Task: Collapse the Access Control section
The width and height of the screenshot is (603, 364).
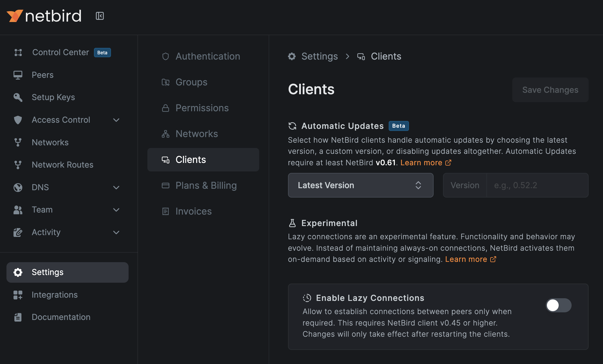Action: (116, 120)
